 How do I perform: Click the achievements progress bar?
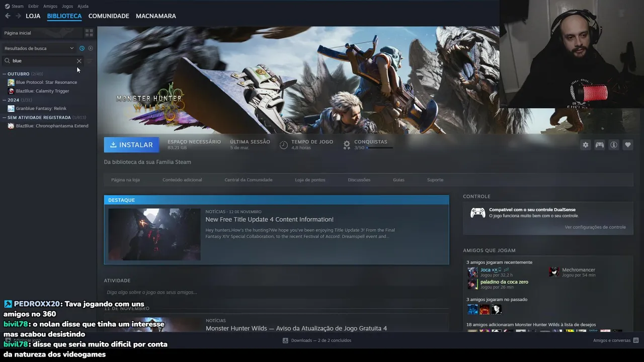[380, 148]
